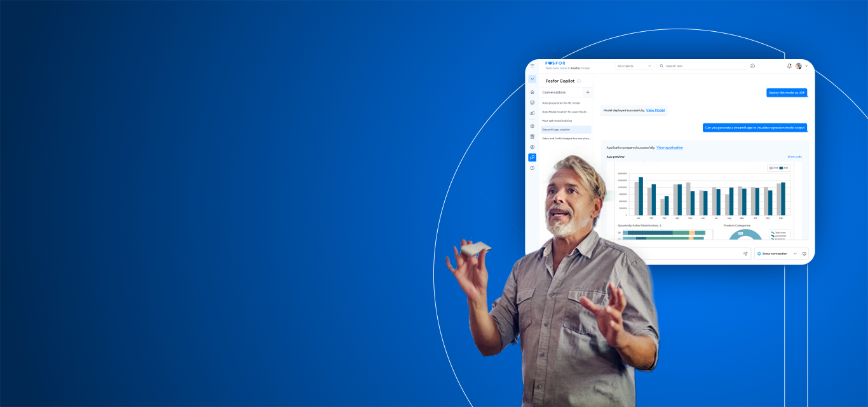Image resolution: width=868 pixels, height=407 pixels.
Task: Open the bar chart analytics sidebar icon
Action: click(532, 113)
